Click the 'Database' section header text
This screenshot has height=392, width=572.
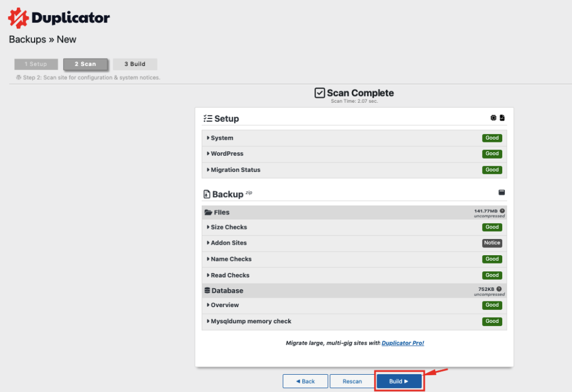(227, 290)
